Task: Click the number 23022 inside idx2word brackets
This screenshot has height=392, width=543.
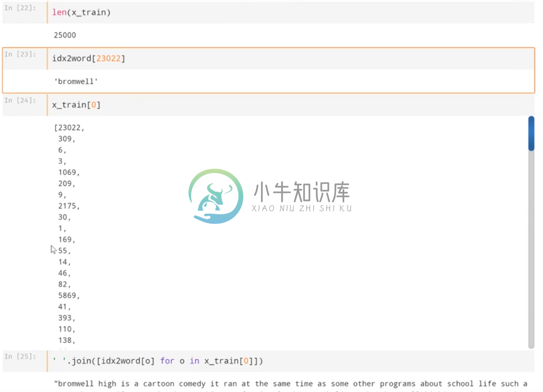Action: [x=108, y=59]
